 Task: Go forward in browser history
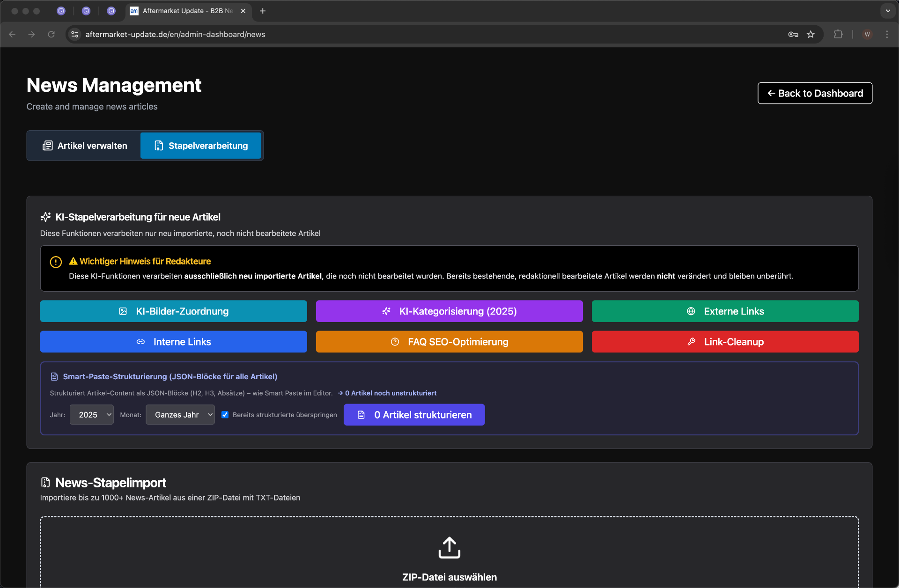pos(31,34)
